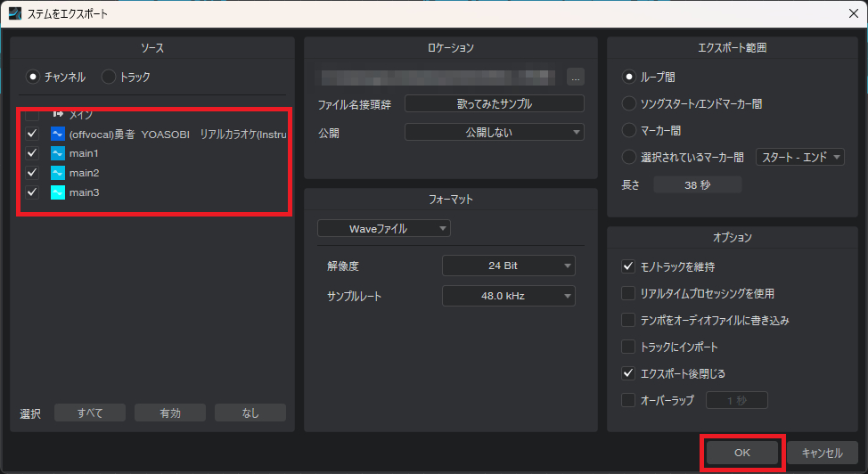Click the すべて select-all button

point(90,413)
